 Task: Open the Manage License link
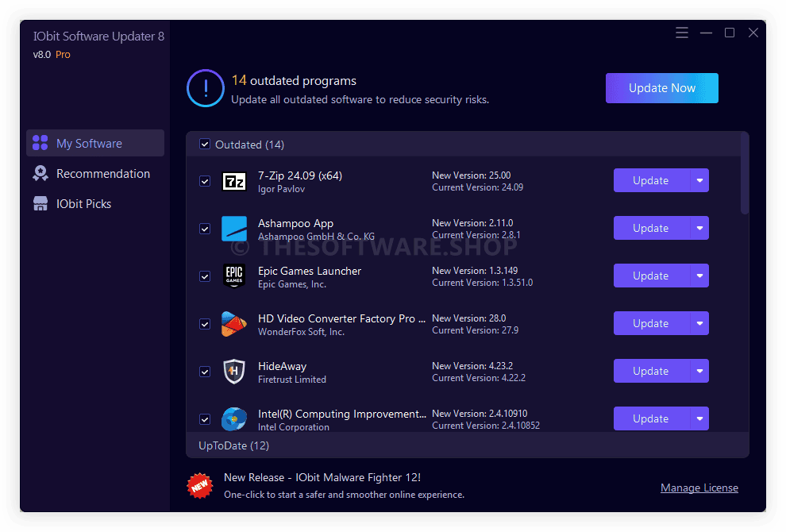pos(699,488)
